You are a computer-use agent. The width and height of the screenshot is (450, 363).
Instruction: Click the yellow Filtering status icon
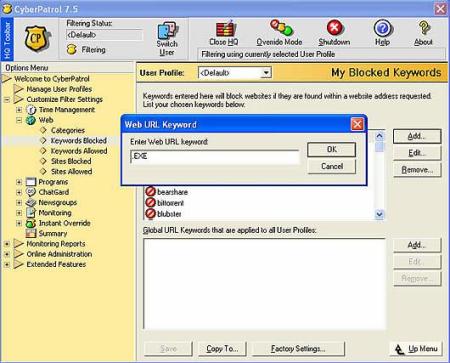pyautogui.click(x=71, y=50)
